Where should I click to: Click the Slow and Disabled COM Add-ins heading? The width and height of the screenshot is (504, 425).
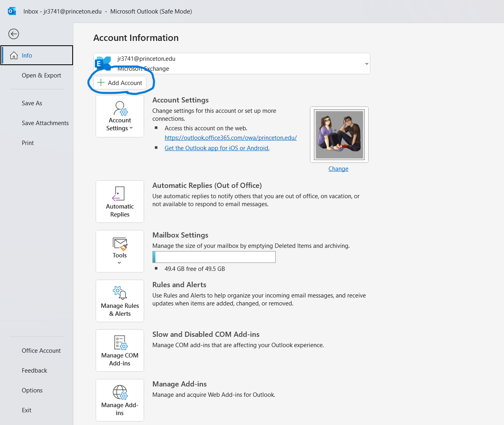(x=206, y=334)
